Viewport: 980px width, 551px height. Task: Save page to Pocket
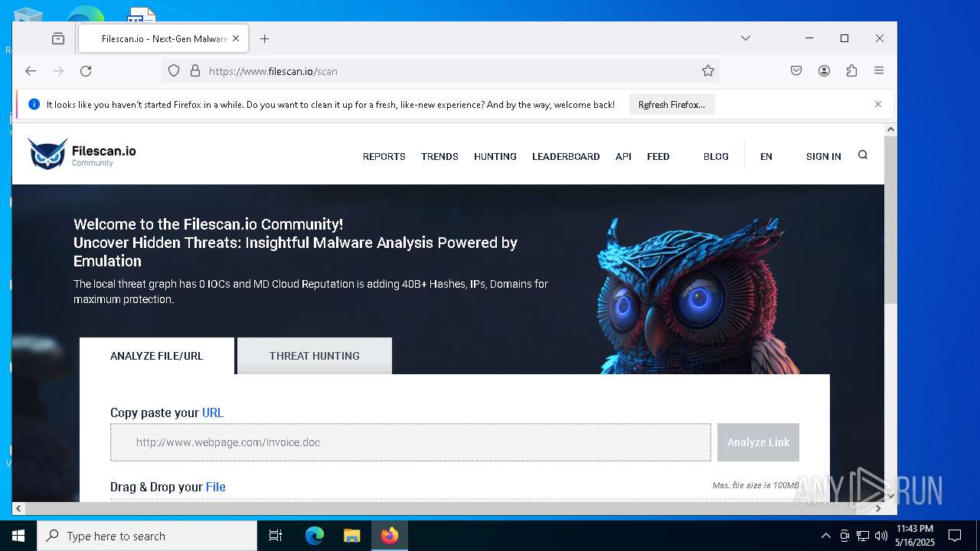[796, 70]
